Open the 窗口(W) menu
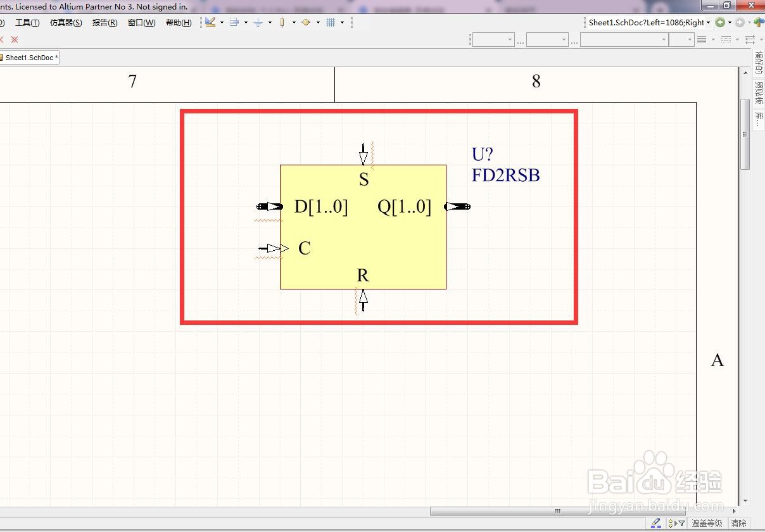Screen dimensions: 765x532 pos(141,23)
